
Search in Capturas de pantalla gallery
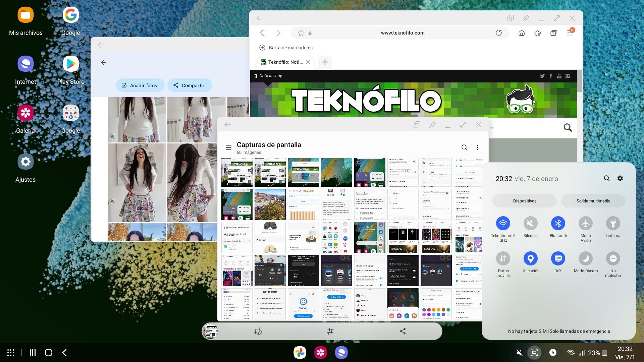point(465,147)
